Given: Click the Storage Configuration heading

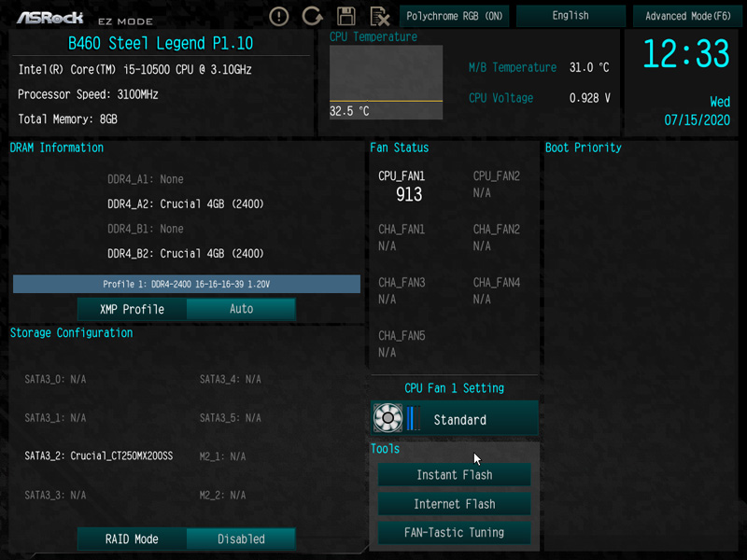Looking at the screenshot, I should tap(72, 333).
